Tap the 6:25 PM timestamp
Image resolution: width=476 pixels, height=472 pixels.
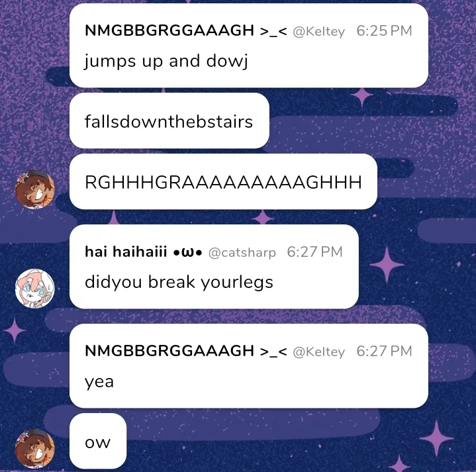click(385, 30)
